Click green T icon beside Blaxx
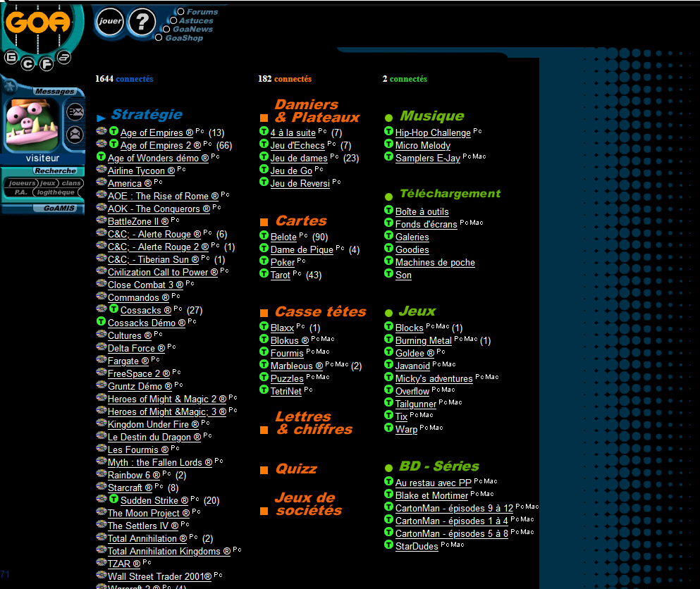 coord(264,326)
